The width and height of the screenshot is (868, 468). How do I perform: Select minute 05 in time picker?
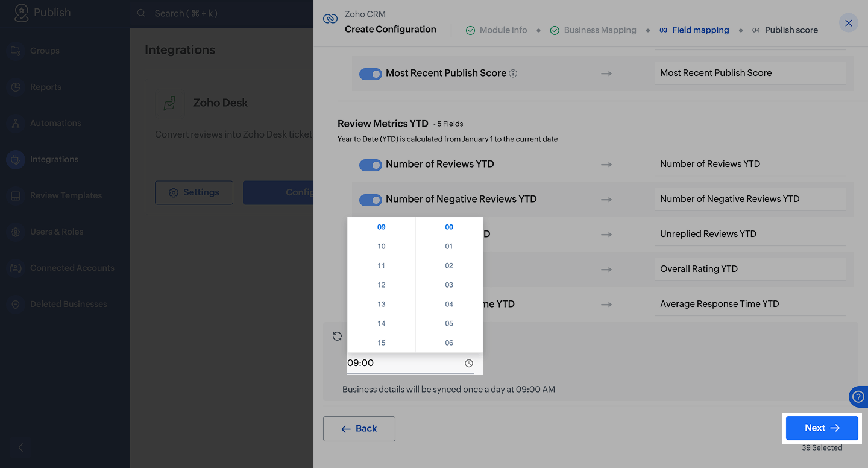[x=449, y=323]
